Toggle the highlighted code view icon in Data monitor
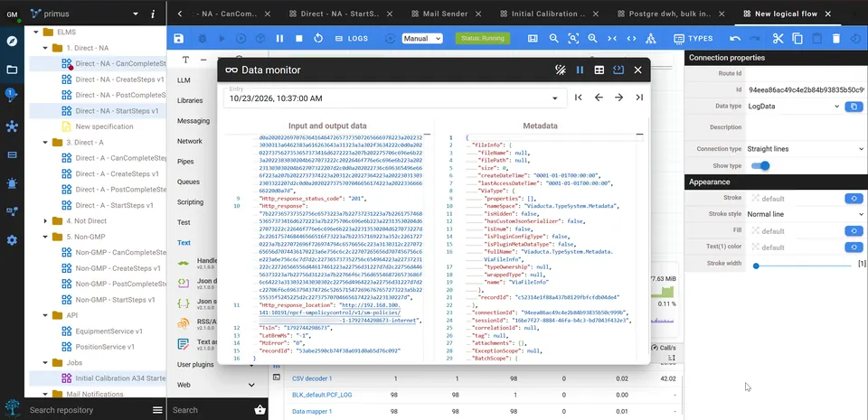 point(618,70)
